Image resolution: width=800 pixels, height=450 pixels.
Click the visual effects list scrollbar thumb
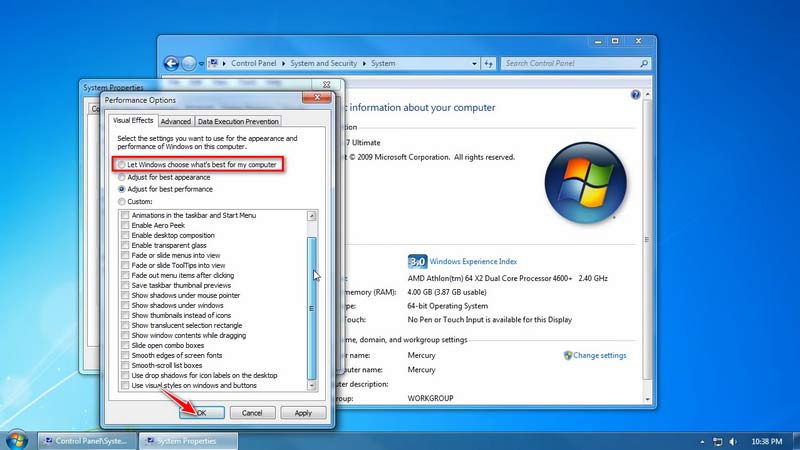311,308
